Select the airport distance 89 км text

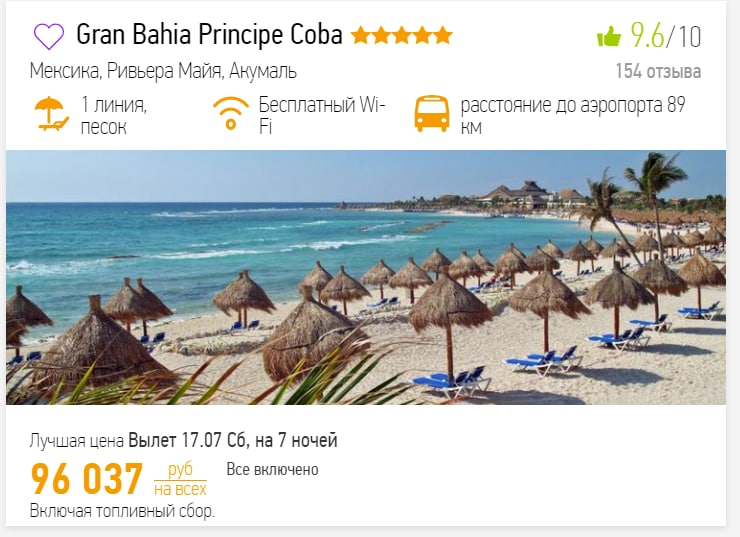pyautogui.click(x=573, y=116)
